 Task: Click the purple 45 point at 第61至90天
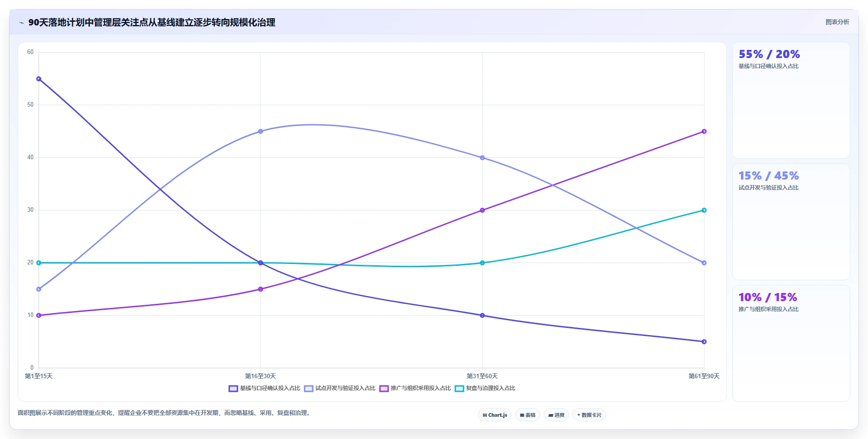[704, 132]
